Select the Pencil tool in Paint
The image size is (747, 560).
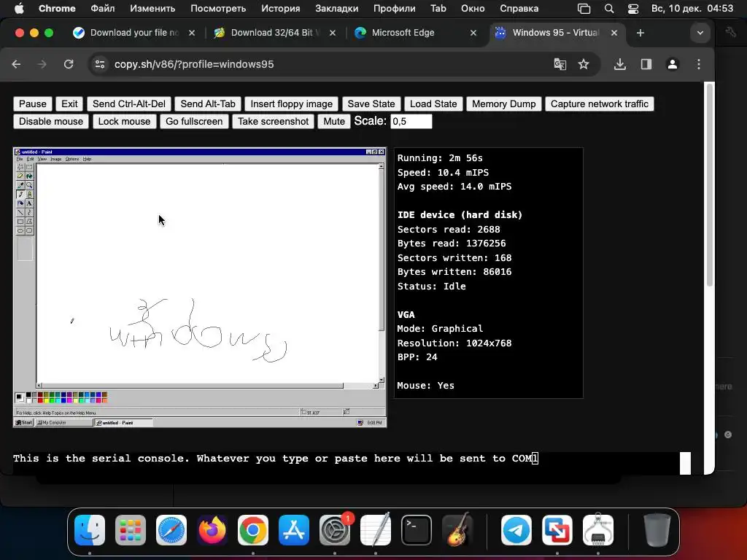20,194
